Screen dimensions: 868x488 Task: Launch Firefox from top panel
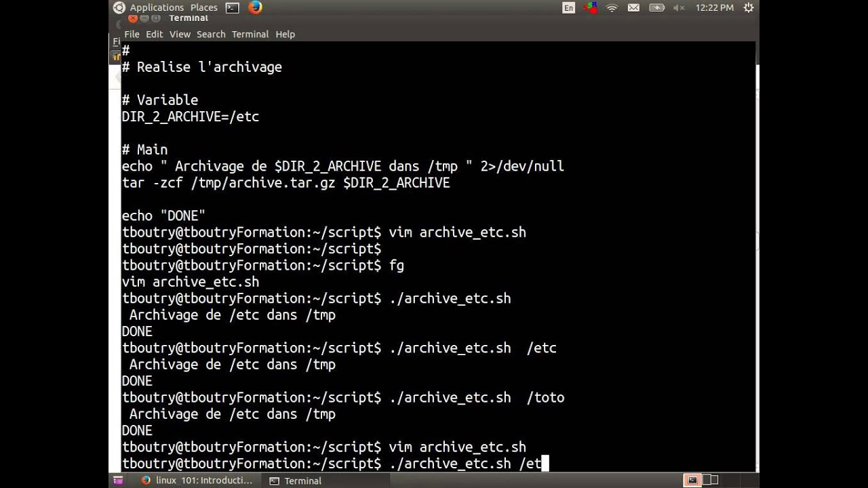(x=255, y=7)
